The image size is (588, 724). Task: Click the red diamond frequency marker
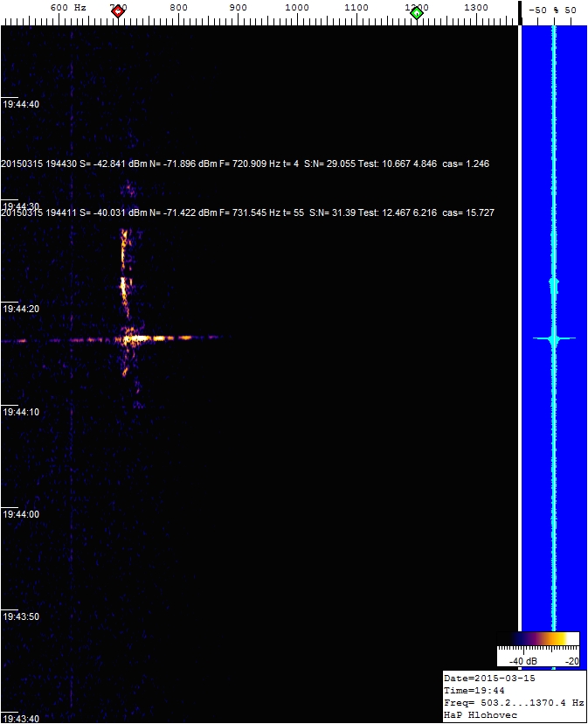coord(118,11)
